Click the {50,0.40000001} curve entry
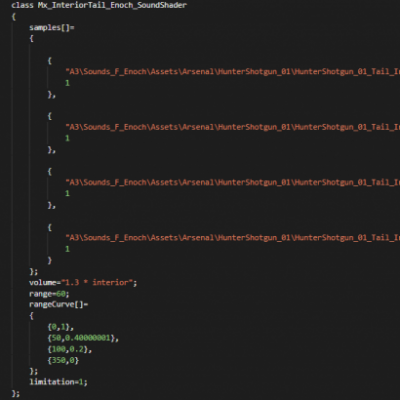400x400 pixels. click(83, 338)
